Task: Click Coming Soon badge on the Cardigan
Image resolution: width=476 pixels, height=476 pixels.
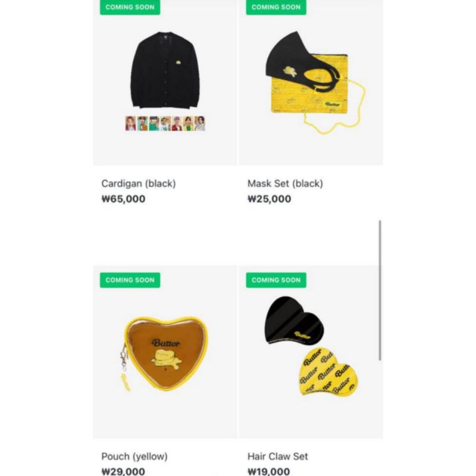Action: (130, 7)
